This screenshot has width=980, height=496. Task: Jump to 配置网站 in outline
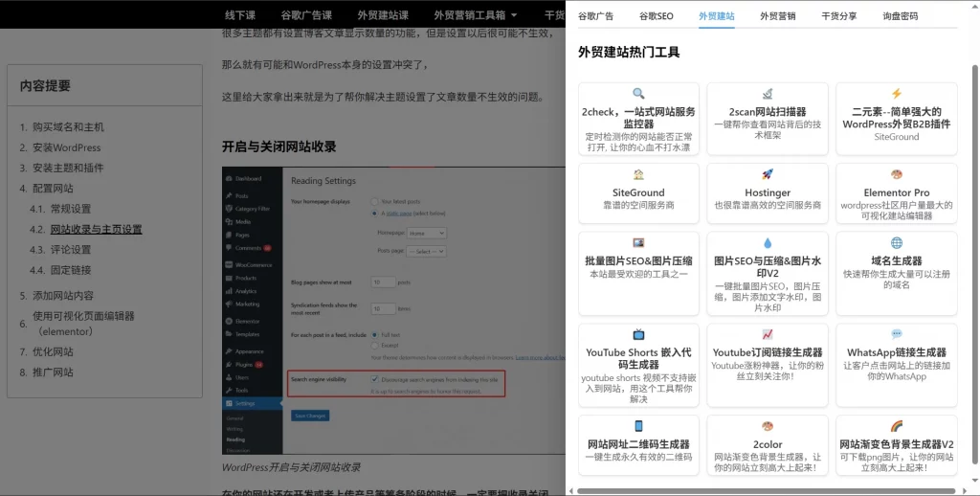pos(53,189)
